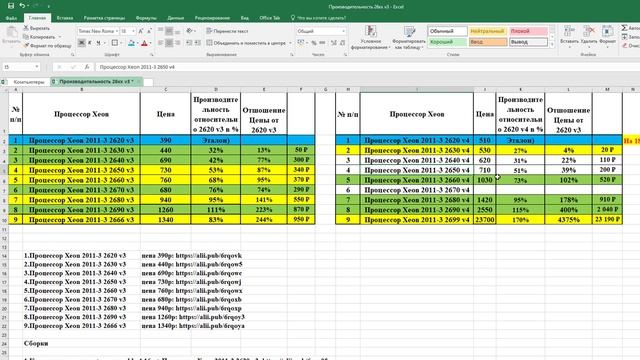Decrease decimal places
This screenshot has height=360, width=640.
(342, 43)
